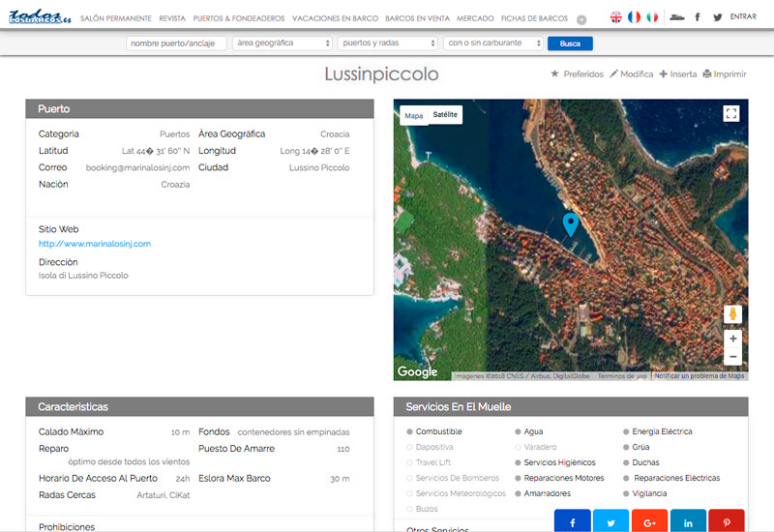Viewport: 774px width, 532px height.
Task: Open Revista menu item
Action: click(172, 18)
